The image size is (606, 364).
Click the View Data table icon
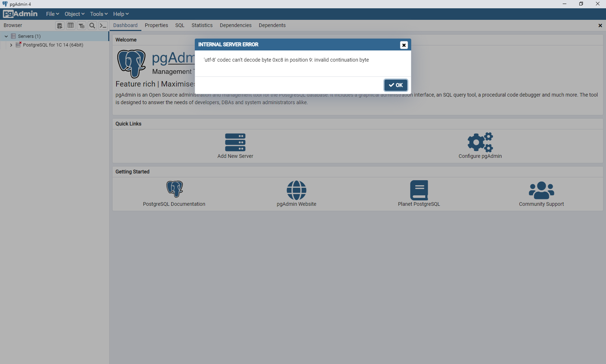pyautogui.click(x=71, y=26)
